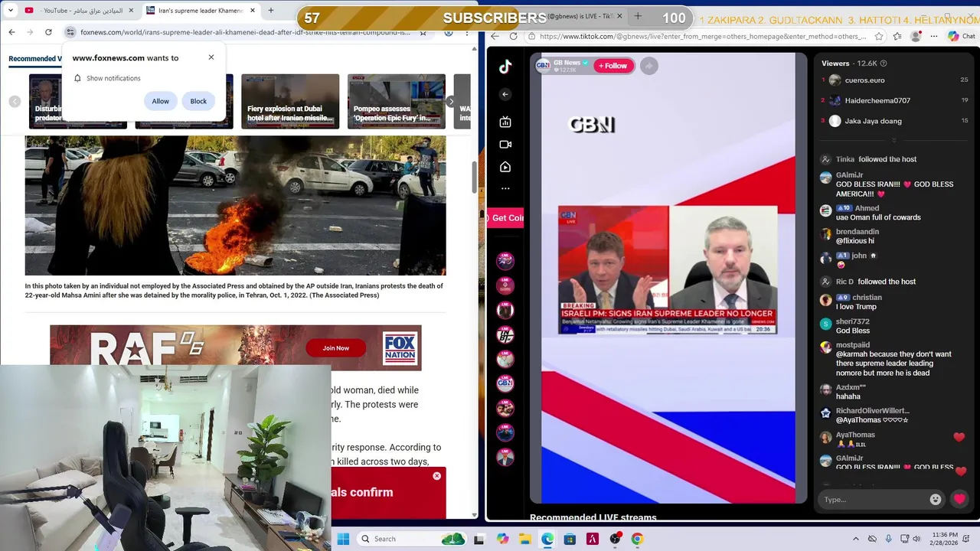Block Fox News notifications
The image size is (980, 551).
198,101
